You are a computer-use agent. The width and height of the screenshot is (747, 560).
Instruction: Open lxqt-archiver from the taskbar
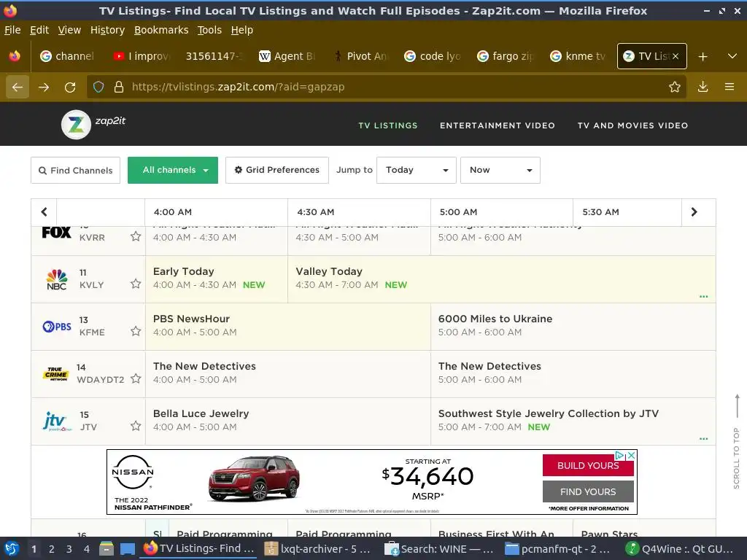pos(318,549)
